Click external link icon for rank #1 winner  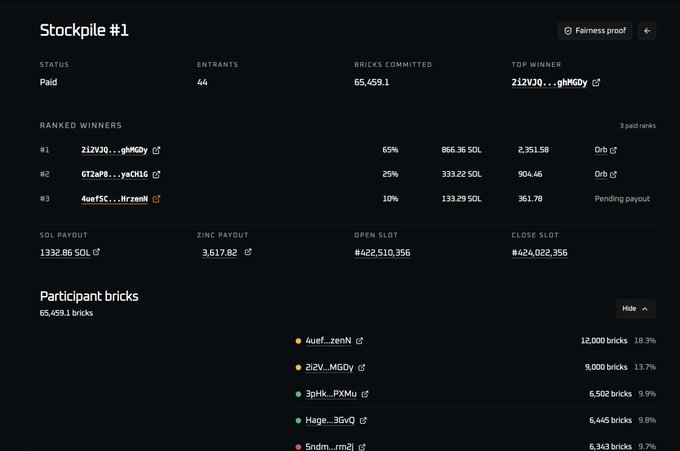[156, 150]
